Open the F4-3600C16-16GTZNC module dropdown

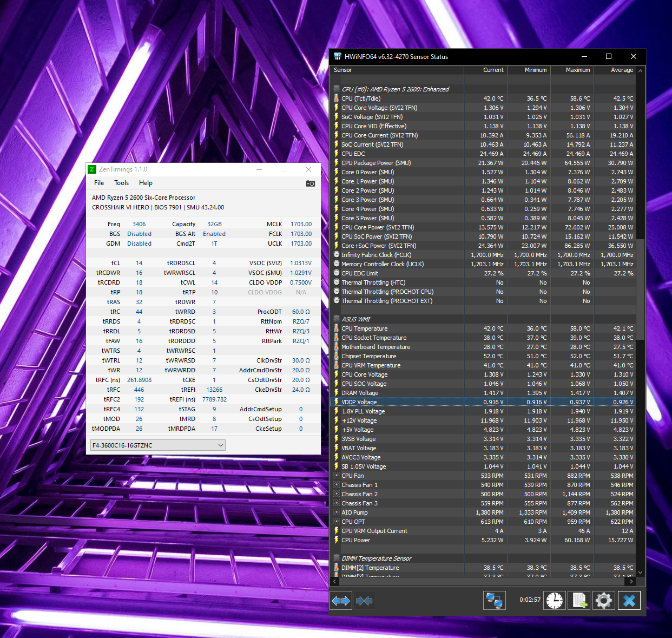coord(157,445)
